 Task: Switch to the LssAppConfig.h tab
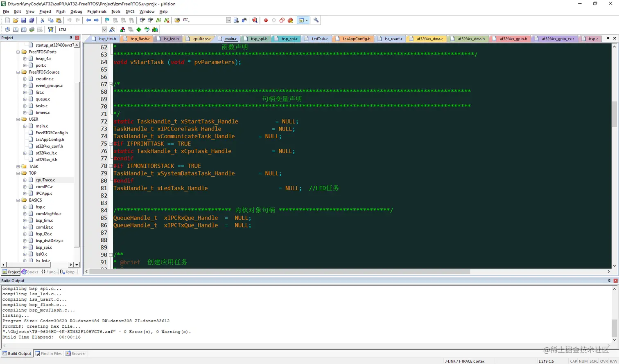click(x=352, y=39)
